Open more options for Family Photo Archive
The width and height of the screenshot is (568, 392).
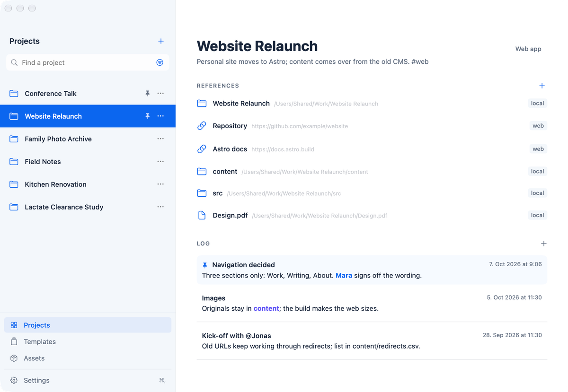tap(160, 139)
